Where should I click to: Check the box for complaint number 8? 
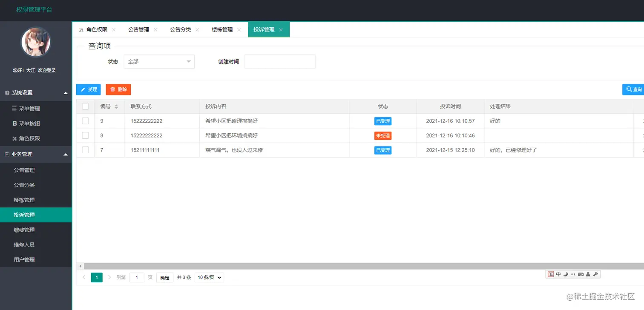(85, 135)
